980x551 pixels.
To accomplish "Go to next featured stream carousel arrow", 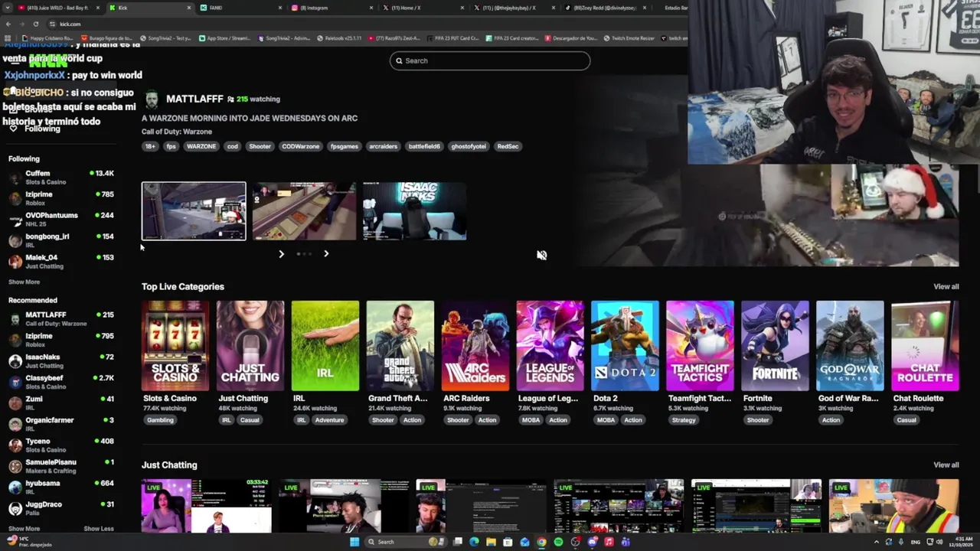I will (326, 253).
